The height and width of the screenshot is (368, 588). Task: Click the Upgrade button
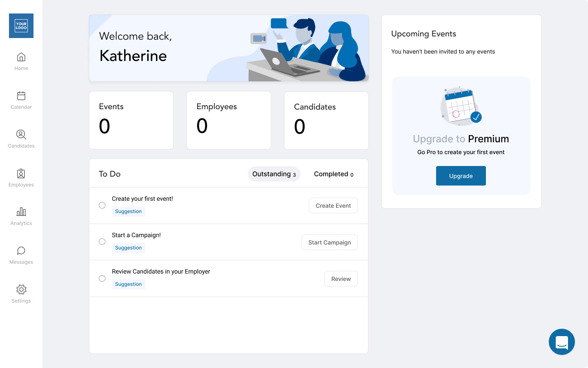461,176
